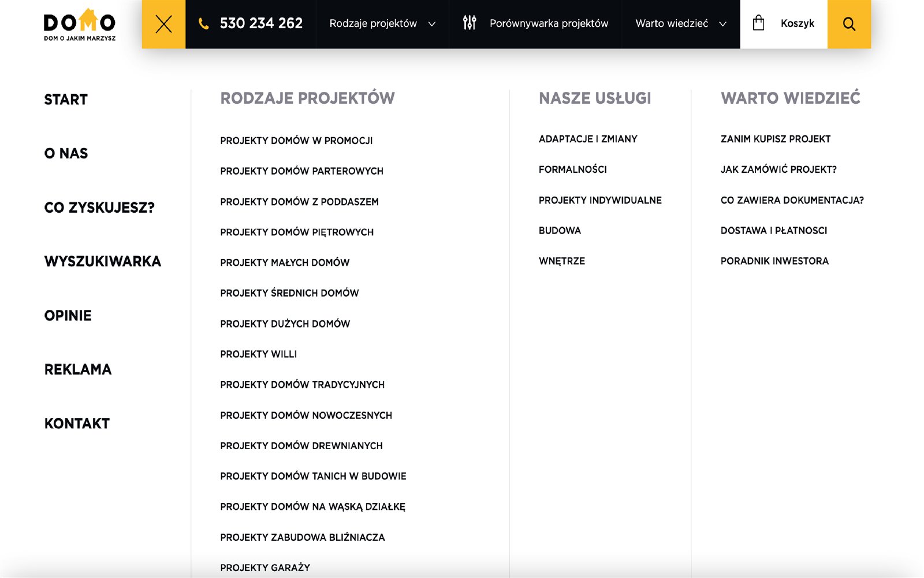This screenshot has height=578, width=924.
Task: Click the comparison sliders icon
Action: click(470, 23)
